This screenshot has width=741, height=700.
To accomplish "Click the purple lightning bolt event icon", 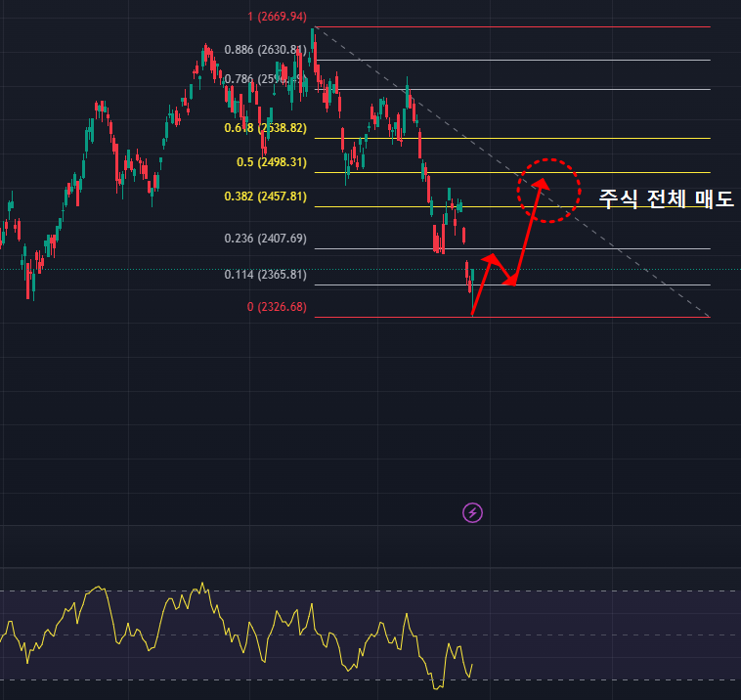I will click(472, 513).
